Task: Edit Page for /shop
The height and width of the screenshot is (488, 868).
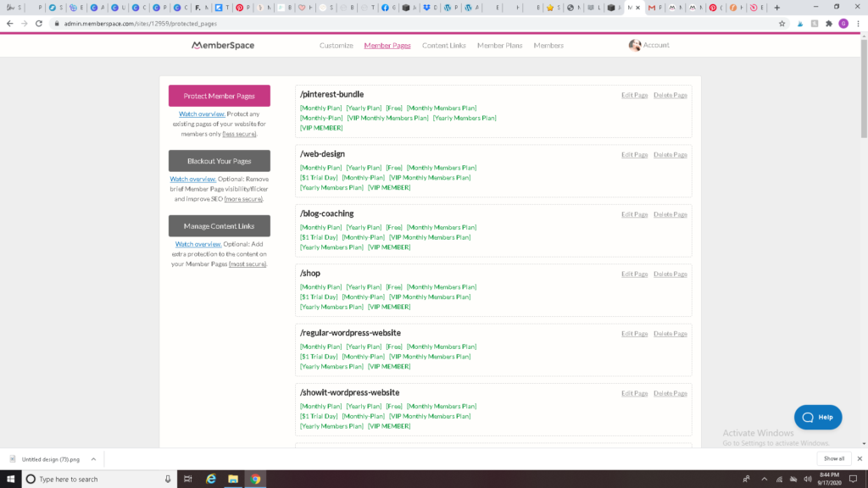Action: [x=634, y=274]
